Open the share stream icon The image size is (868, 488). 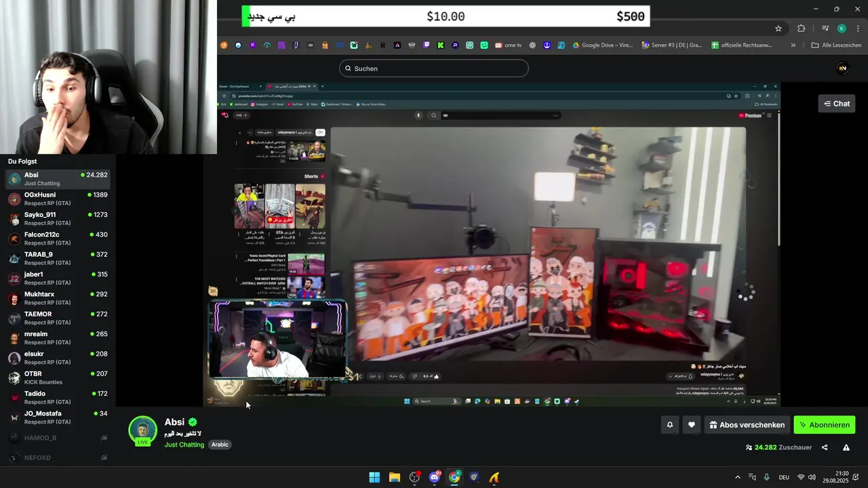(825, 447)
